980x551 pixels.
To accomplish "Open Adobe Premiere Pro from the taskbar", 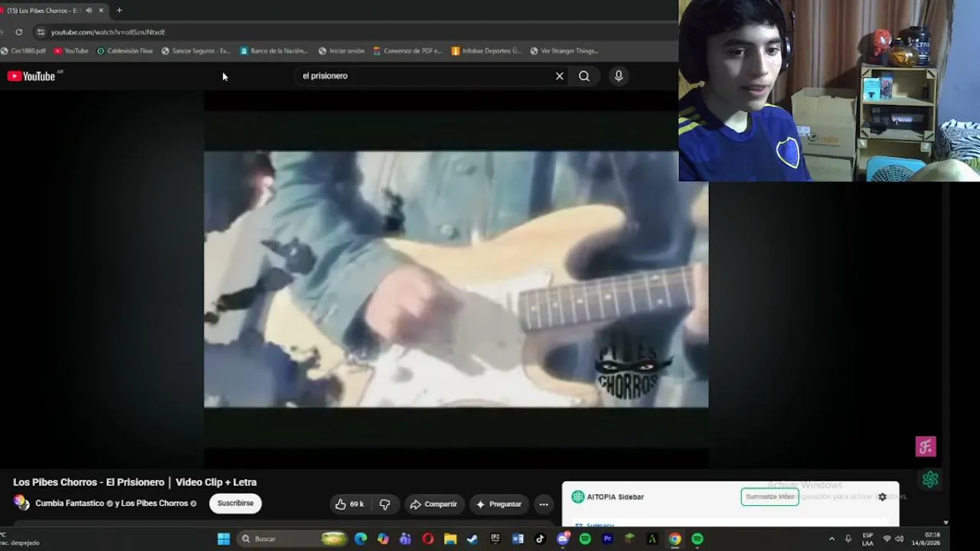I will 607,539.
